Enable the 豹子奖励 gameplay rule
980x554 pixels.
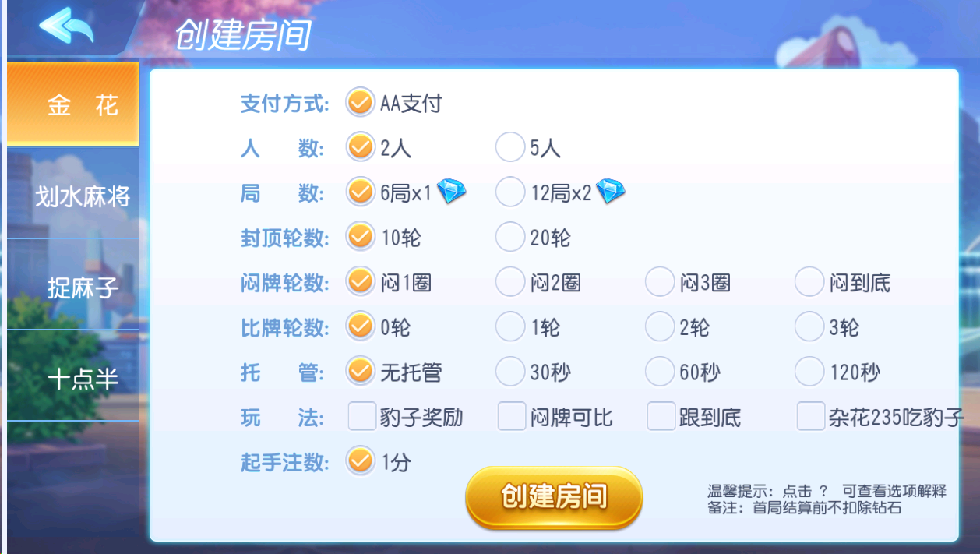point(361,417)
